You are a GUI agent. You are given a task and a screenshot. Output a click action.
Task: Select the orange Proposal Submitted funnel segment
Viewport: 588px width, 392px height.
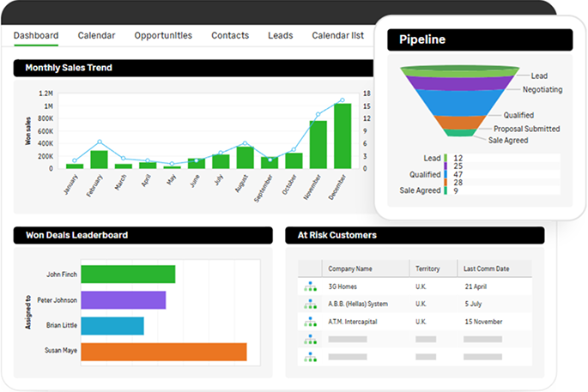click(x=461, y=122)
